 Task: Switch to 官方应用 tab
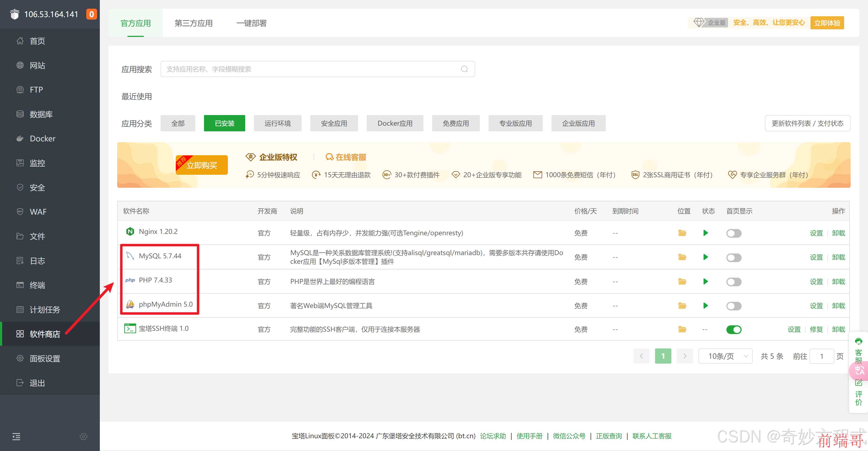[135, 23]
